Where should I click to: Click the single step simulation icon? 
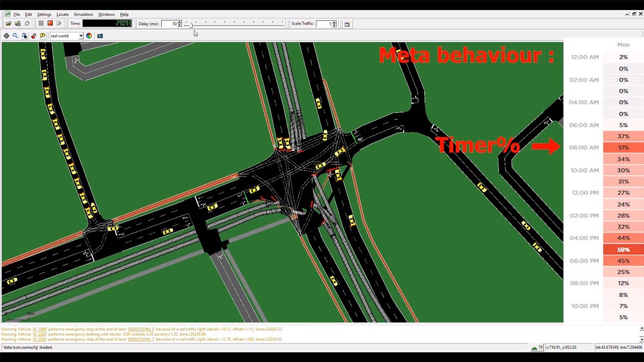point(59,24)
